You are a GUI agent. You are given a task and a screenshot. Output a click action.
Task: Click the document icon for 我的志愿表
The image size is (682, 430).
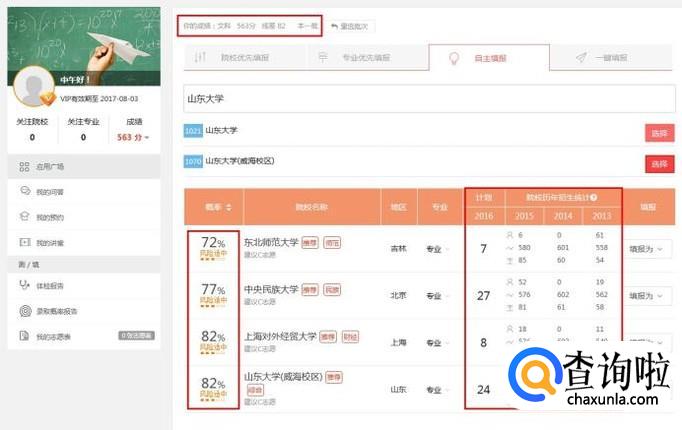click(x=24, y=336)
